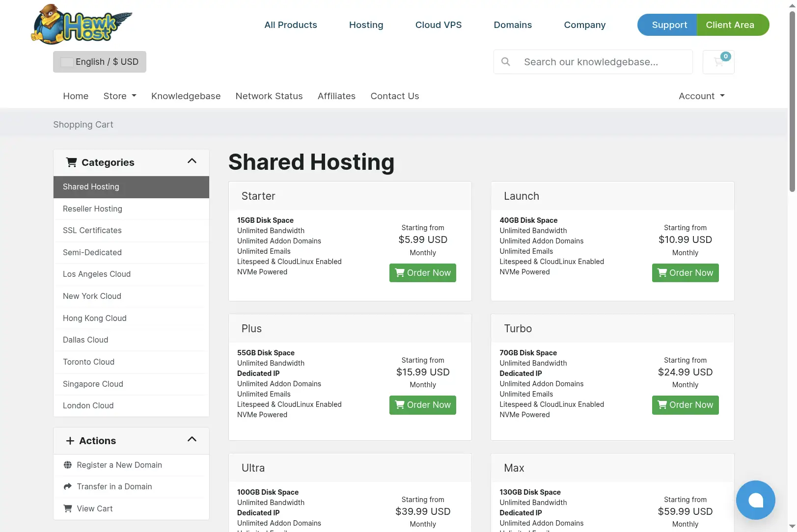Screen dimensions: 797x532
Task: Click the Support button
Action: point(667,25)
